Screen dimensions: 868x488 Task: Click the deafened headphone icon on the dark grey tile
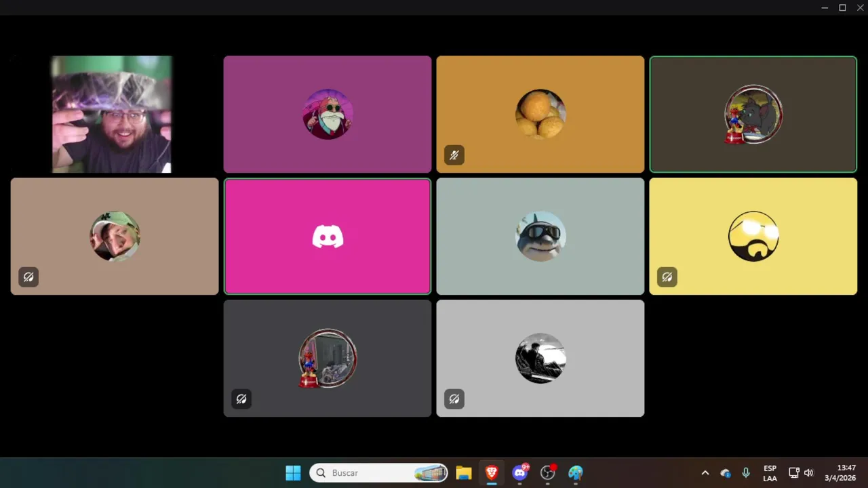click(241, 399)
